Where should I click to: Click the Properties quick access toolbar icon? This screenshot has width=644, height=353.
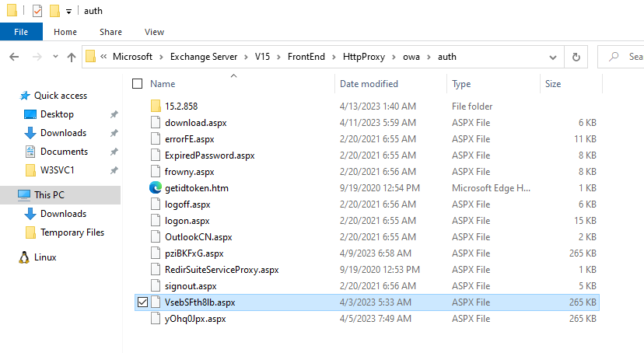pyautogui.click(x=37, y=11)
